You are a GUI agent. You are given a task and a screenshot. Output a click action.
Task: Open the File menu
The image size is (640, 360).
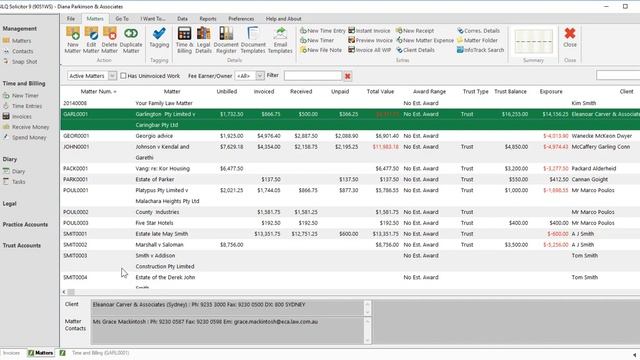(x=71, y=19)
